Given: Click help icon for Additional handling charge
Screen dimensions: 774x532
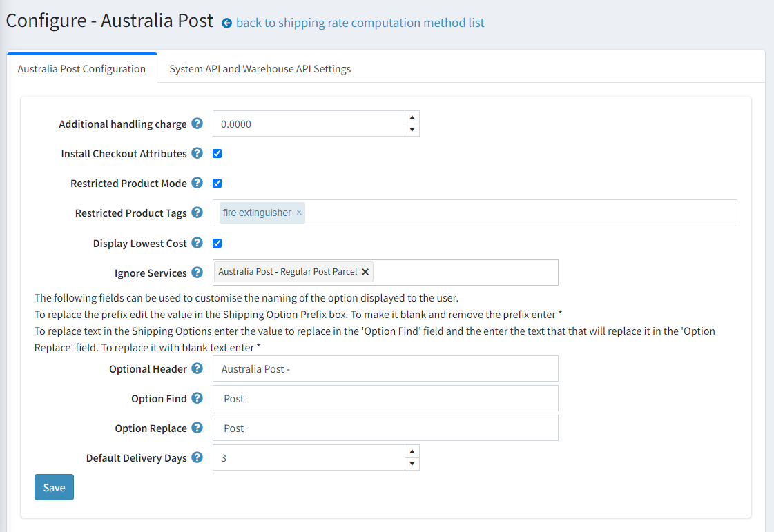Looking at the screenshot, I should [x=197, y=124].
